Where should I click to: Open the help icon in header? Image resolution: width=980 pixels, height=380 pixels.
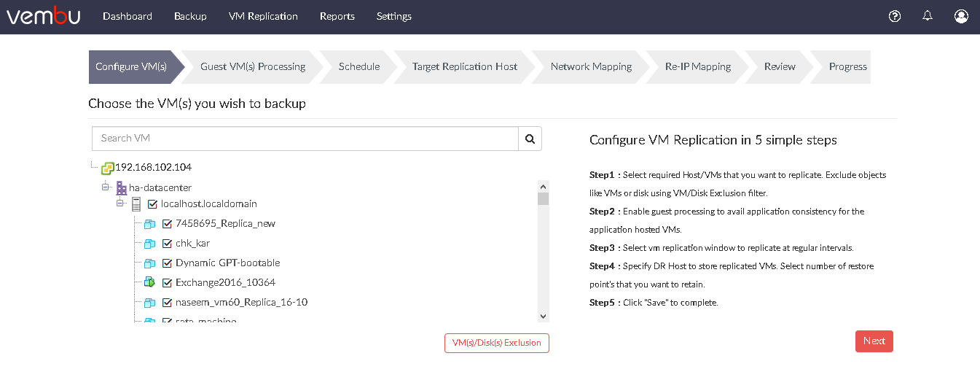click(x=895, y=16)
